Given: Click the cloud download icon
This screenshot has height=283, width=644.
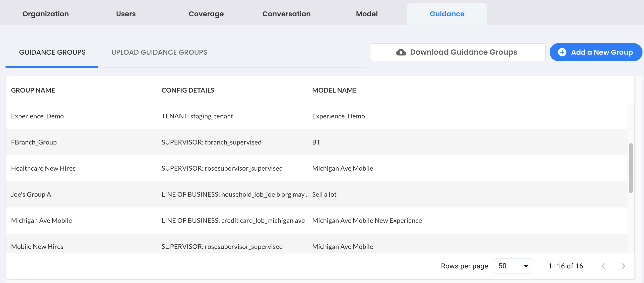Looking at the screenshot, I should [x=401, y=52].
